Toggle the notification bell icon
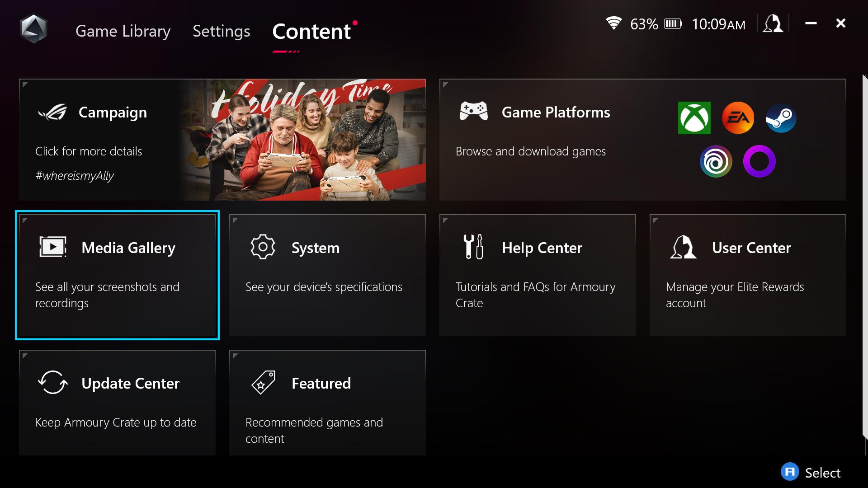Screen dimensions: 868x488 (x=772, y=24)
